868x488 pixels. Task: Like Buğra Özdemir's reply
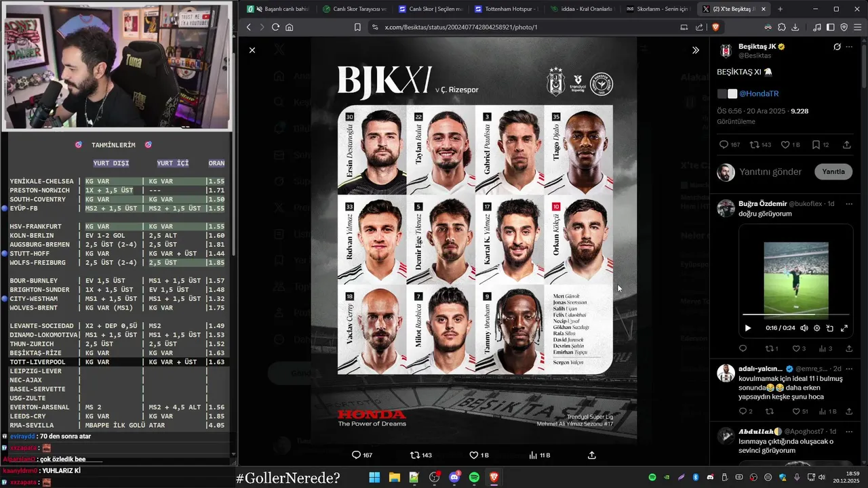point(795,348)
